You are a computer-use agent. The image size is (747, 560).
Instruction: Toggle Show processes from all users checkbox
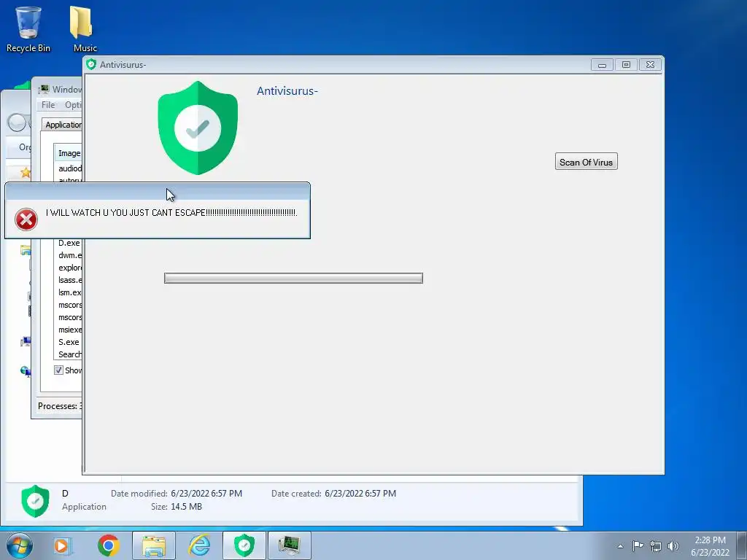(58, 370)
